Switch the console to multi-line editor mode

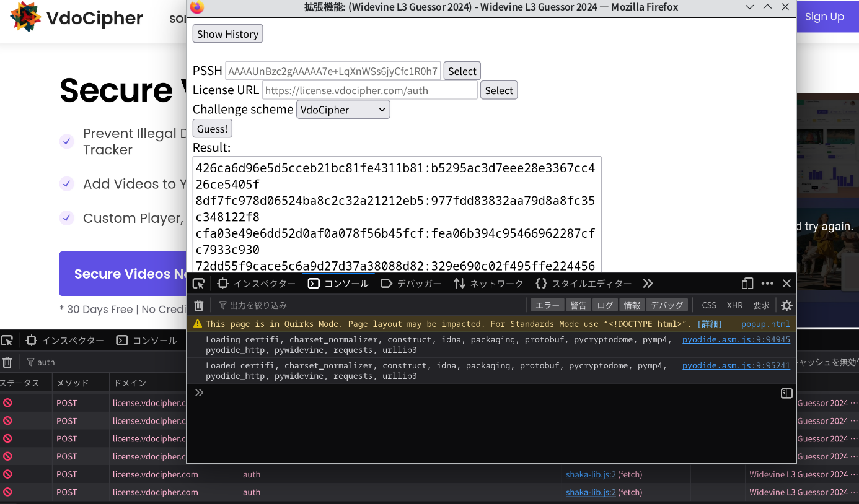click(x=786, y=393)
